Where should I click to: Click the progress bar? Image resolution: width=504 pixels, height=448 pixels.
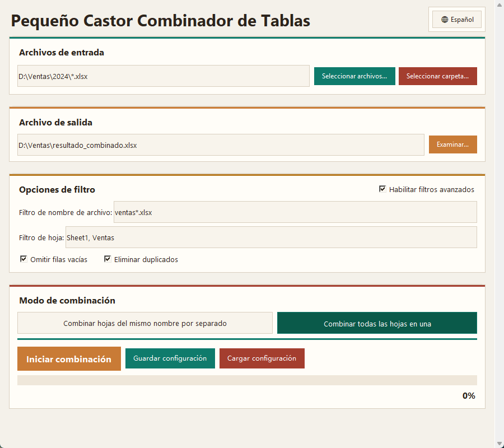pos(247,380)
